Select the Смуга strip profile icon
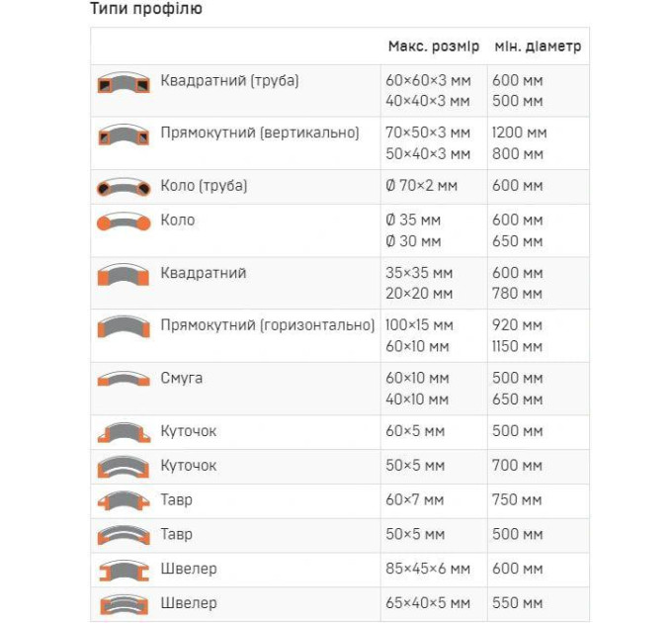672x623 pixels. point(124,379)
